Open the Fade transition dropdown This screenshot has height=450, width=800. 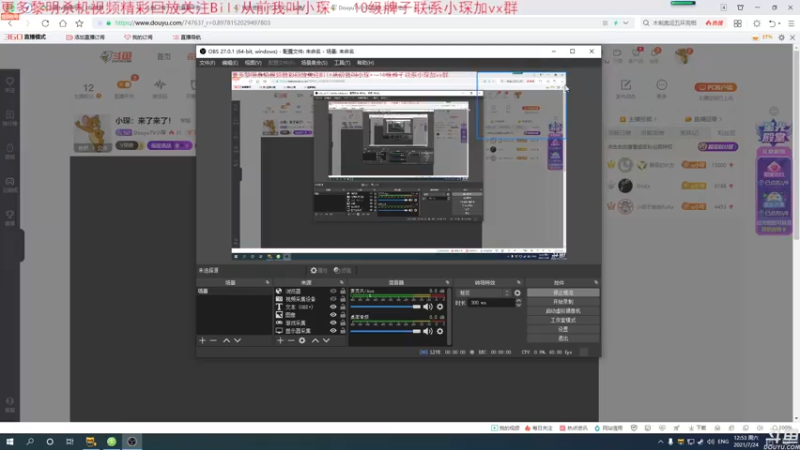pos(484,293)
